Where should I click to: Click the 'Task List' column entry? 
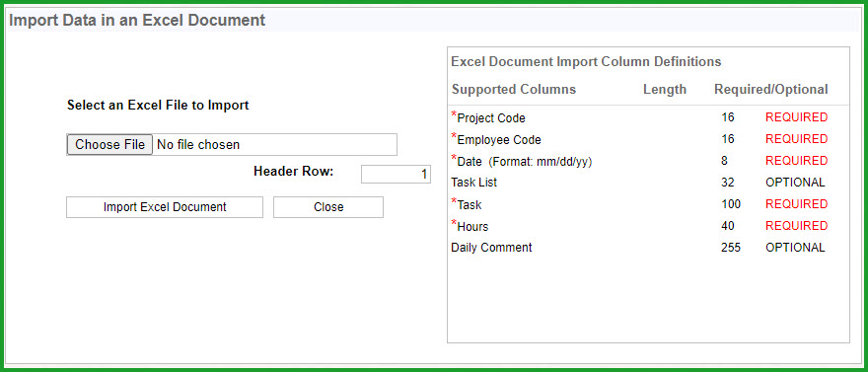point(473,183)
